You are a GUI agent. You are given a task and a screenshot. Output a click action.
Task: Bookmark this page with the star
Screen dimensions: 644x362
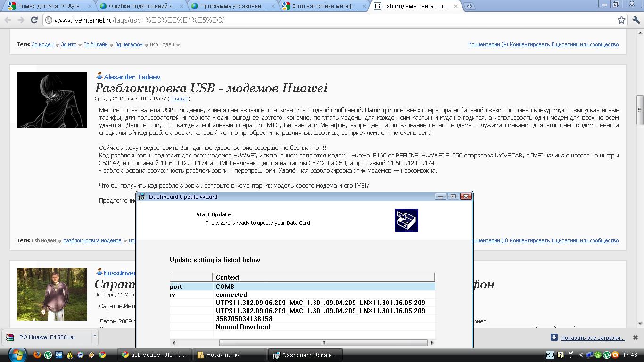click(x=622, y=20)
